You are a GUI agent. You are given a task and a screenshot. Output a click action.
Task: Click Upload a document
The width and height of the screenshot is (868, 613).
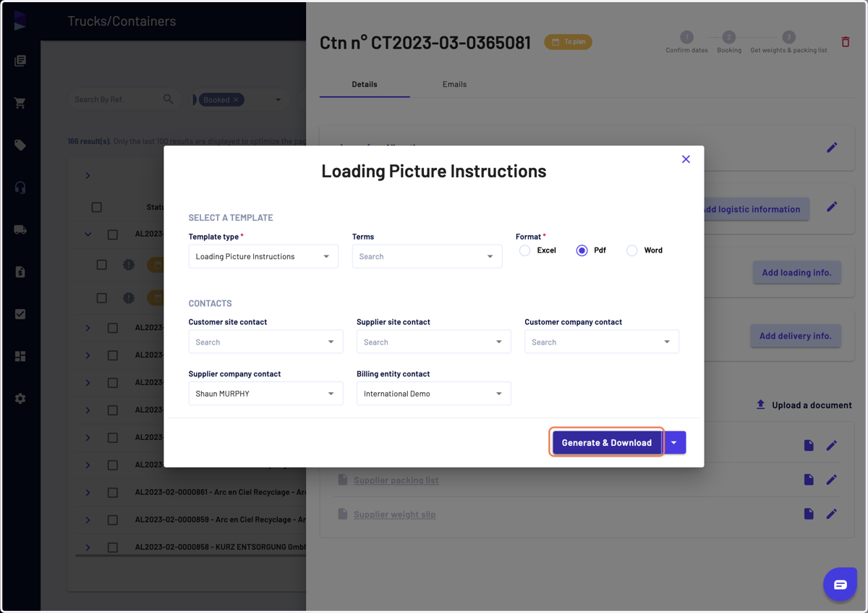804,405
